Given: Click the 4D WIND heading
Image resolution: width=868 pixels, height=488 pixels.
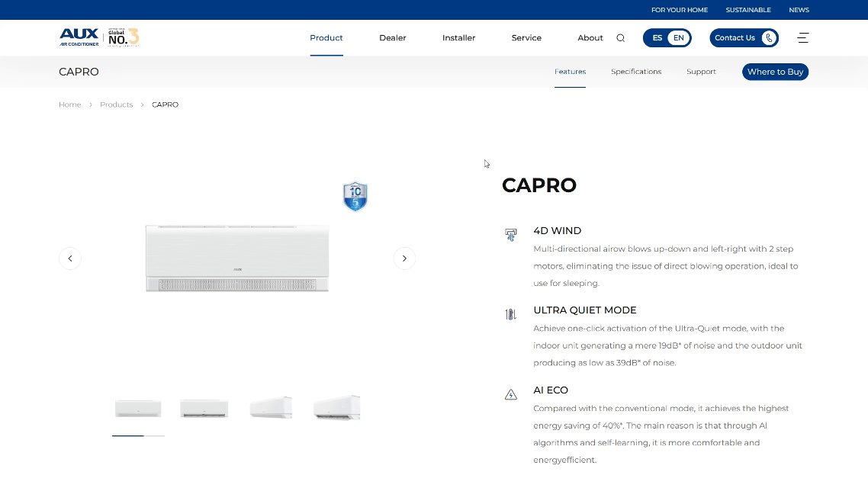Looking at the screenshot, I should click(557, 231).
